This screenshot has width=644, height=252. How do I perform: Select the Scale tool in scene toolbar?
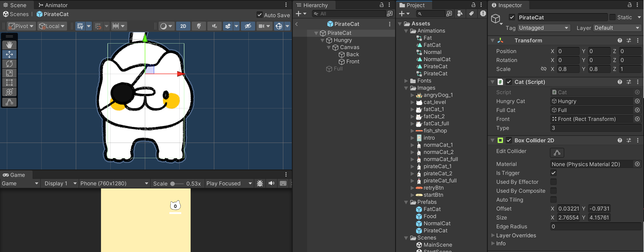(9, 73)
